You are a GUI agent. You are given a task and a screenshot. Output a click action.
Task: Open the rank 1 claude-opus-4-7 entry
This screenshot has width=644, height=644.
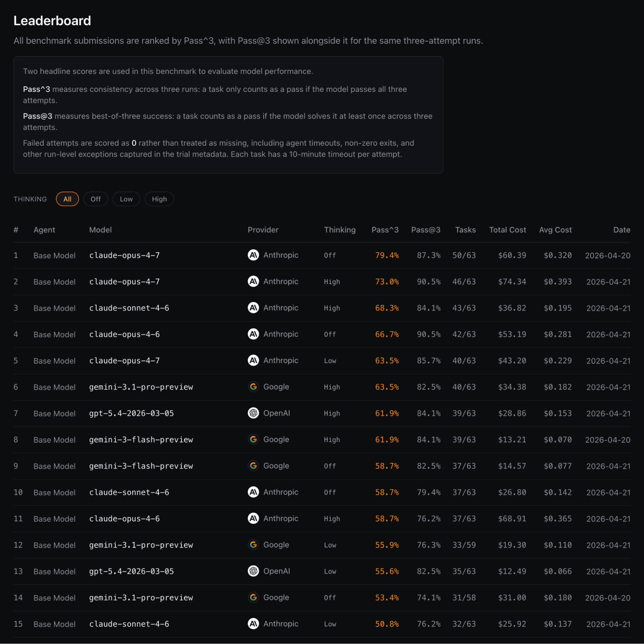[124, 255]
